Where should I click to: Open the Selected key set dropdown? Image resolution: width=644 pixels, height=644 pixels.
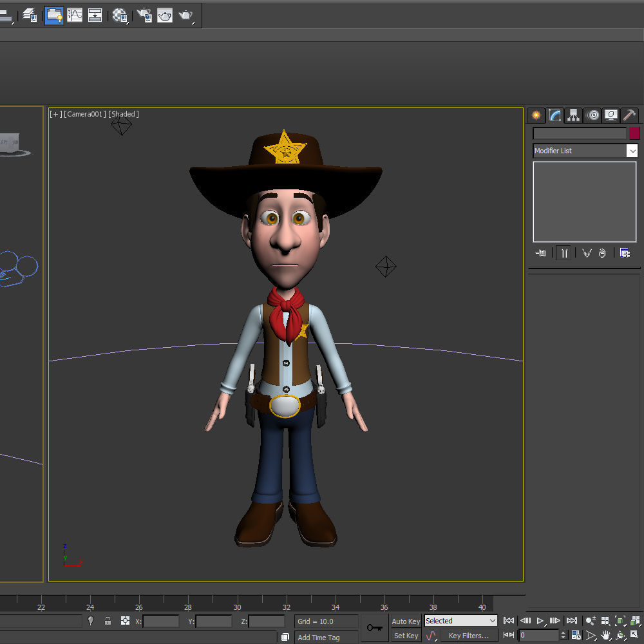(x=461, y=621)
